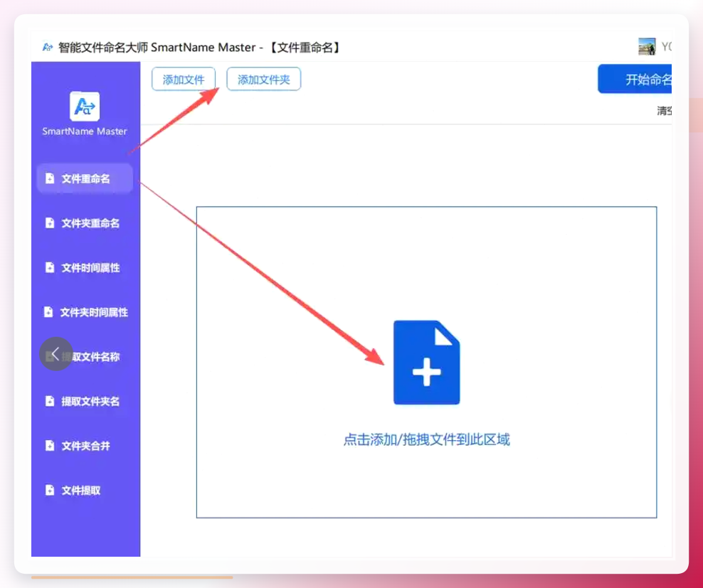Open 文件提取 sidebar item
This screenshot has height=588, width=703.
(85, 491)
